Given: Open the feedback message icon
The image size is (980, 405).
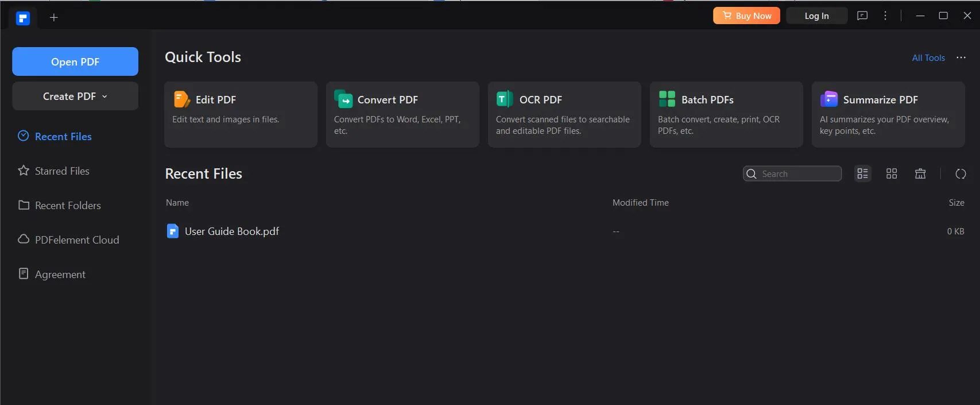Looking at the screenshot, I should [x=862, y=16].
